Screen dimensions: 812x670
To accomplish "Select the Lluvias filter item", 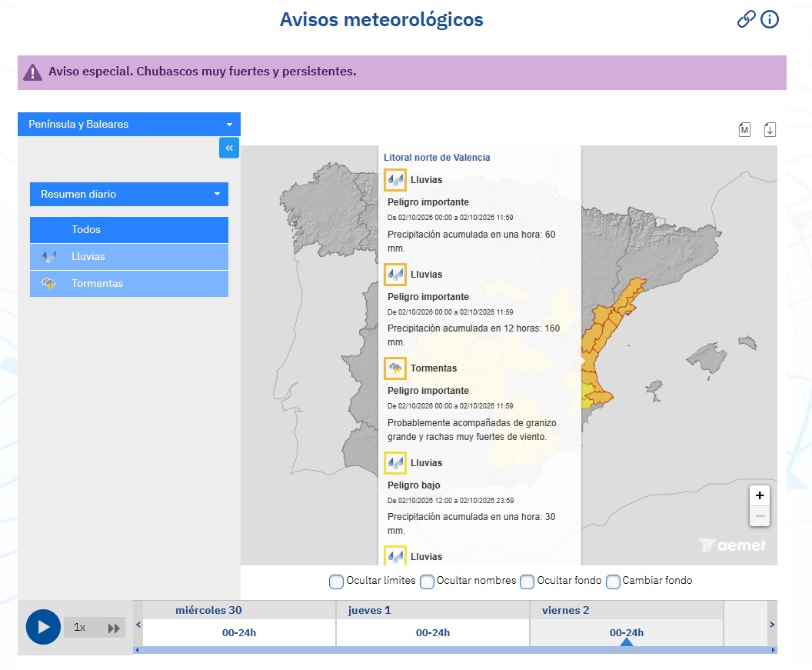I will pos(129,257).
